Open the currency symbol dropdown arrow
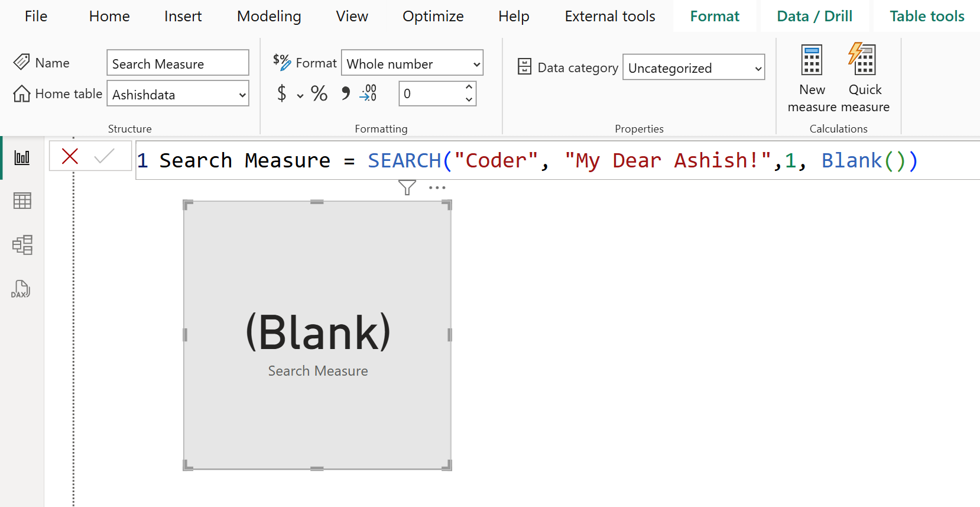 tap(300, 95)
